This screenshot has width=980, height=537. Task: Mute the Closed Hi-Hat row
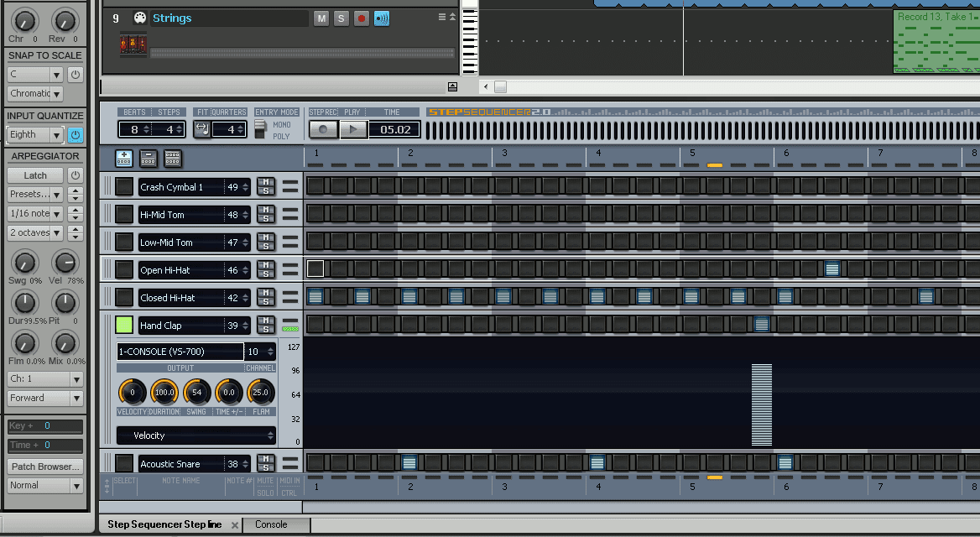point(266,293)
